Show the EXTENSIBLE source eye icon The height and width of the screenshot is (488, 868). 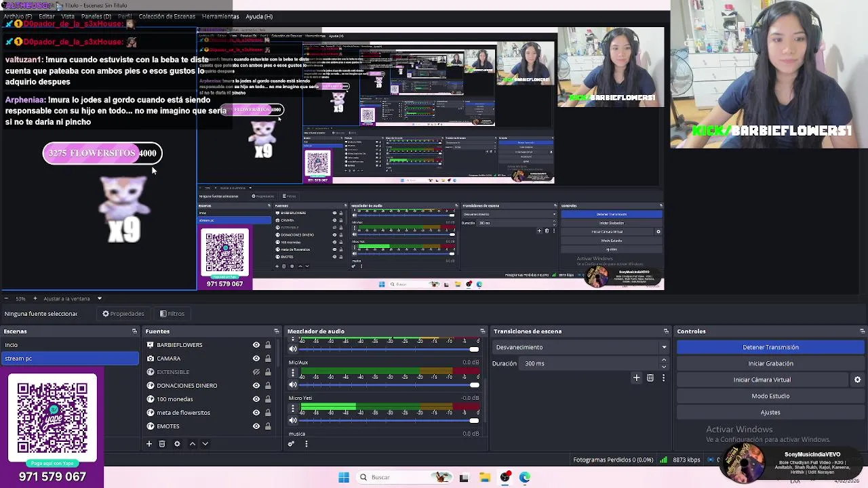(x=256, y=372)
